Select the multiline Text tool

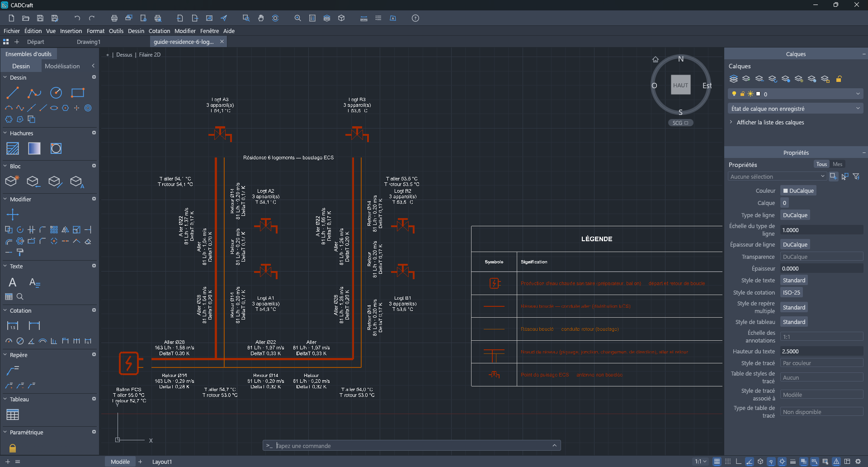click(x=13, y=282)
